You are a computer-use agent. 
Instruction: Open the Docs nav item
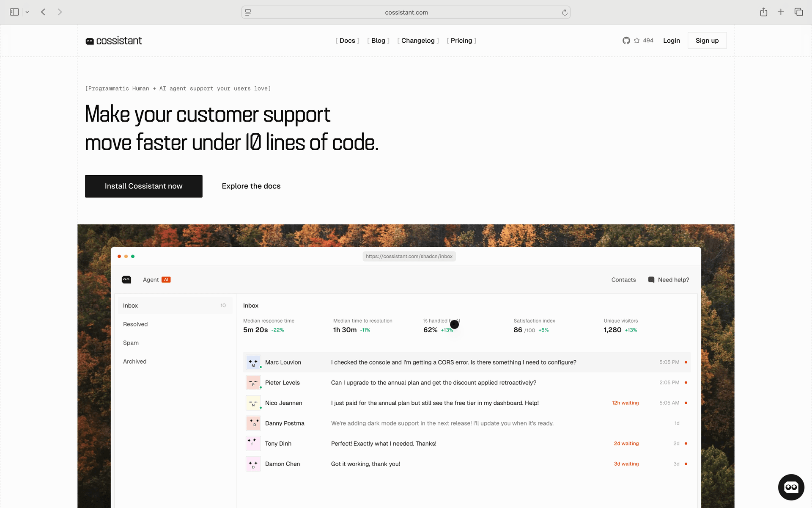click(x=347, y=41)
